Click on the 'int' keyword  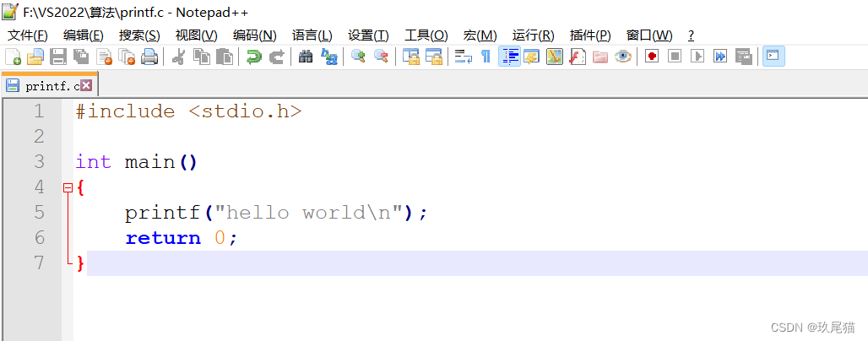tap(93, 162)
